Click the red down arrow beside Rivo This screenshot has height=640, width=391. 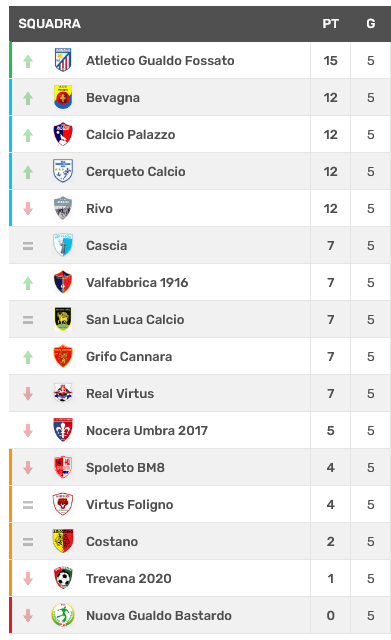[x=28, y=209]
